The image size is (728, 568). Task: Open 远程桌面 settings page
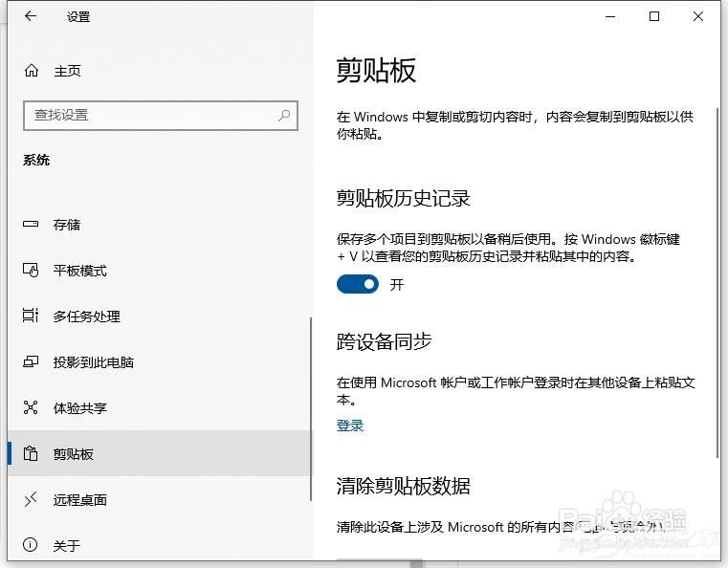tap(158, 499)
